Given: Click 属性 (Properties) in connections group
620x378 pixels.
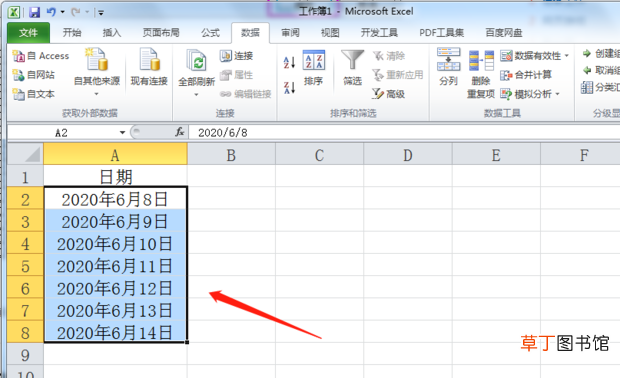Looking at the screenshot, I should click(236, 75).
